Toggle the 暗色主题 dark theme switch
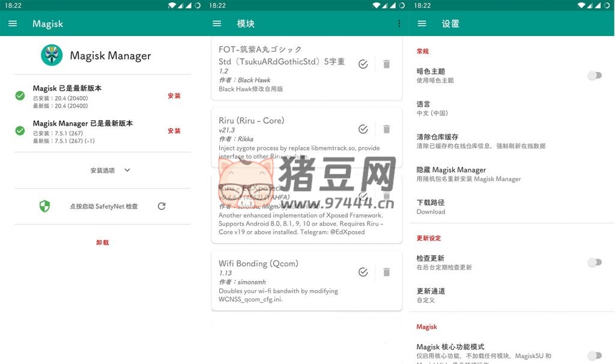 tap(594, 75)
